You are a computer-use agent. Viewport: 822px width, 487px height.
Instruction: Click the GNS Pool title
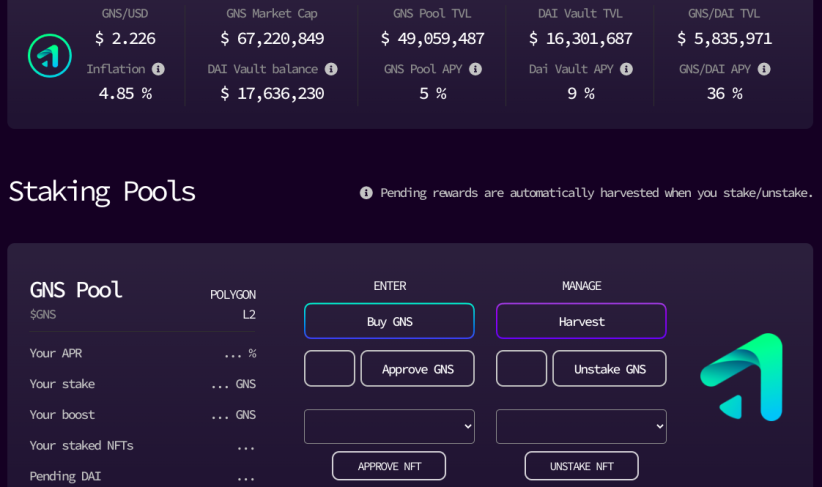(76, 290)
